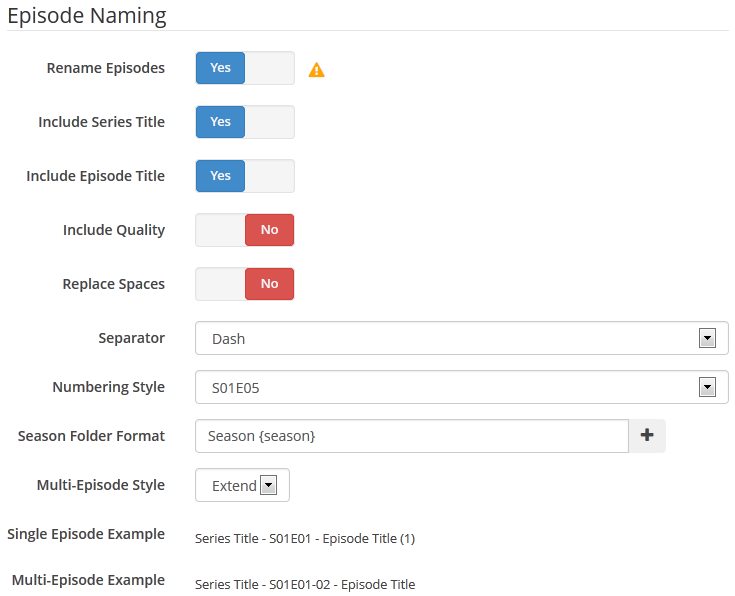This screenshot has height=596, width=735.
Task: Turn on the Replace Spaces toggle
Action: click(245, 284)
